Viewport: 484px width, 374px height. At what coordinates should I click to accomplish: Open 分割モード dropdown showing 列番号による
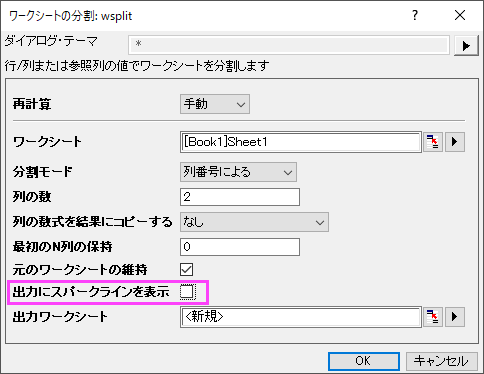click(238, 172)
